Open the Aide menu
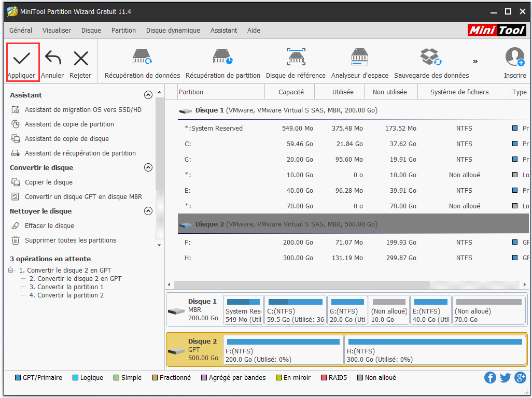Screen dimensions: 532x398 [x=254, y=30]
